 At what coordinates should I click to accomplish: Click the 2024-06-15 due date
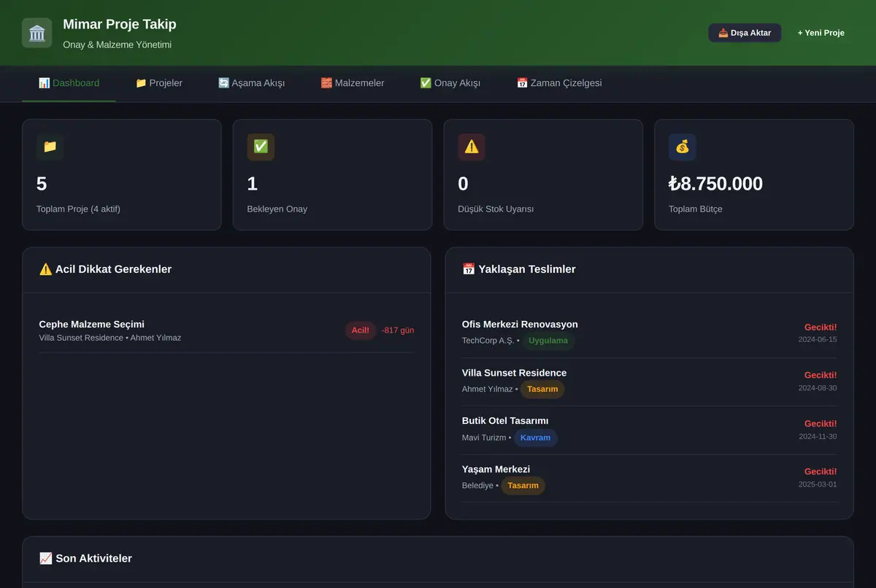point(818,339)
